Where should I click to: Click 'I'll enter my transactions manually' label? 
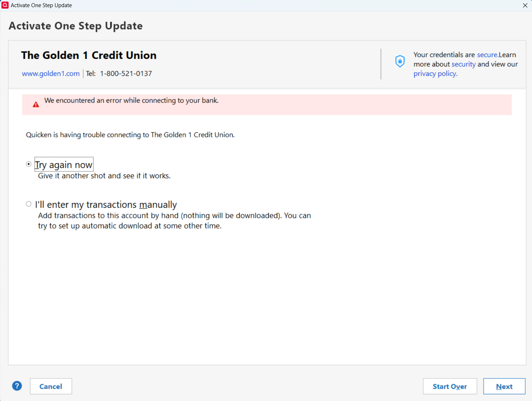pyautogui.click(x=106, y=205)
